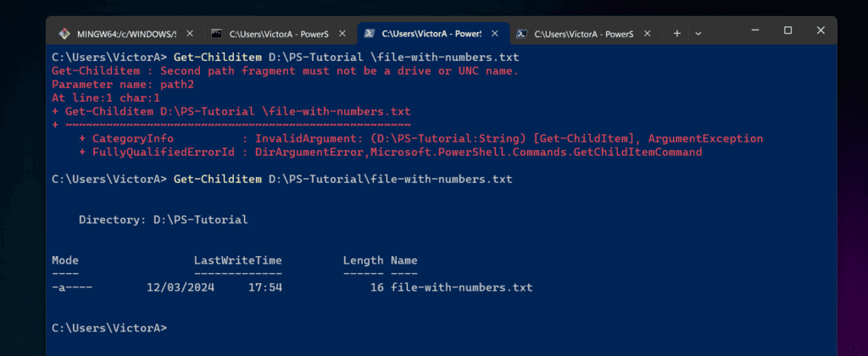Minimize the terminal window
This screenshot has height=356, width=868.
pos(755,30)
